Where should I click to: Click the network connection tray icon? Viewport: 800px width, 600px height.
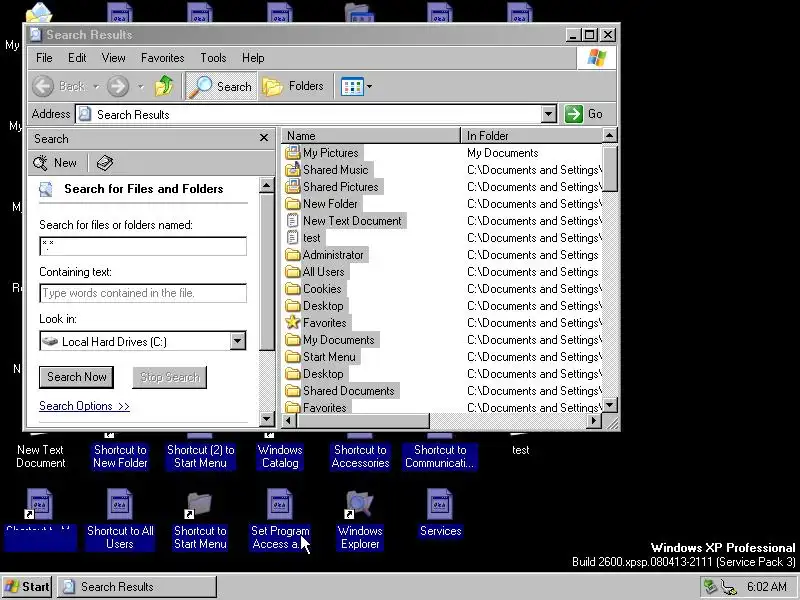tap(729, 587)
